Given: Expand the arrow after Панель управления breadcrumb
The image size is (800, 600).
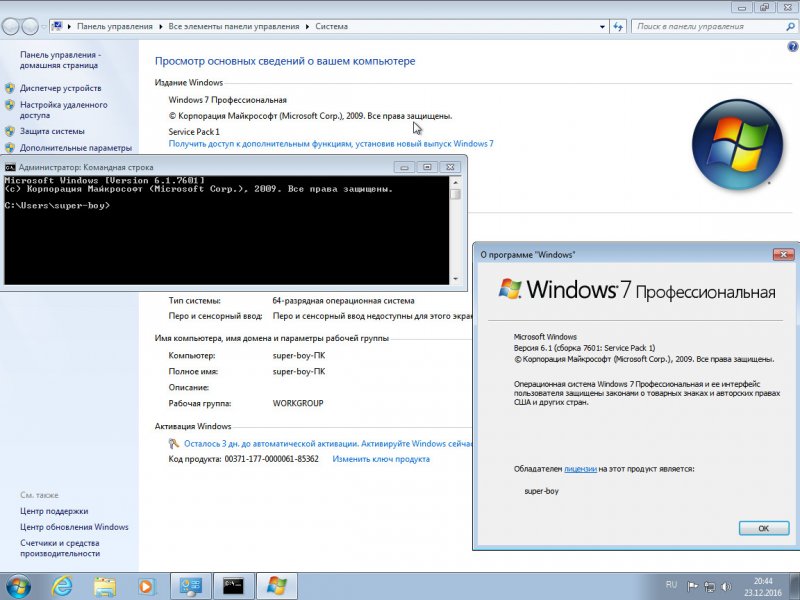Looking at the screenshot, I should (161, 27).
